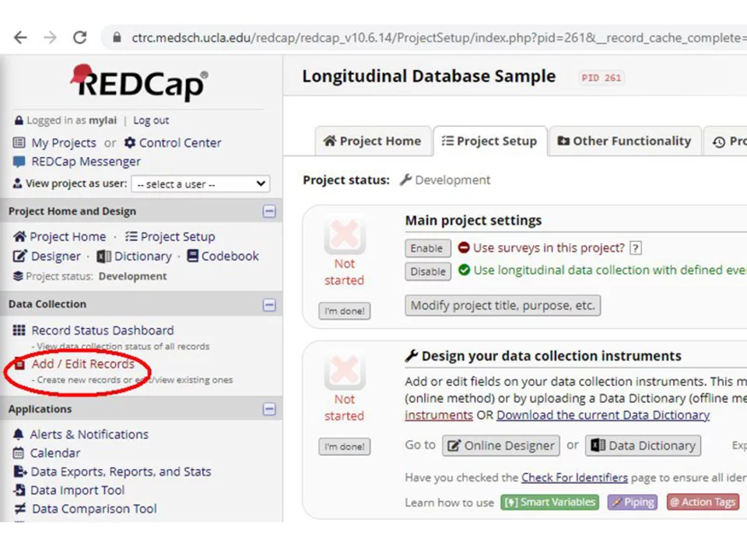The height and width of the screenshot is (560, 747).
Task: Open the Data Import Tool link
Action: coord(78,490)
